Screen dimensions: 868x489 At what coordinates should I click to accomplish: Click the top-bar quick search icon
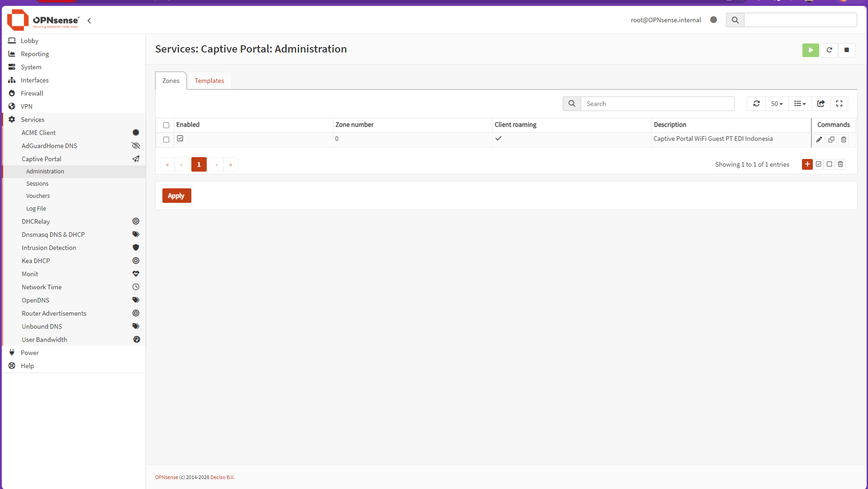[735, 20]
